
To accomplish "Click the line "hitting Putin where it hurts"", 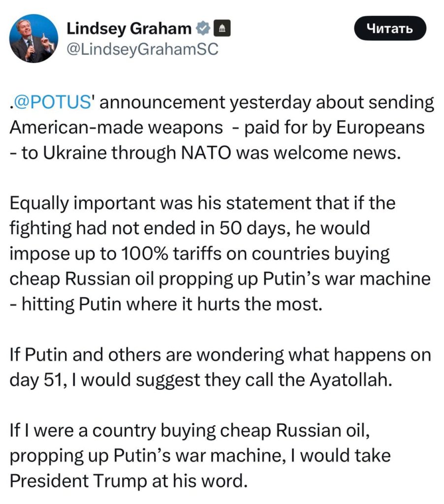I will pyautogui.click(x=165, y=303).
